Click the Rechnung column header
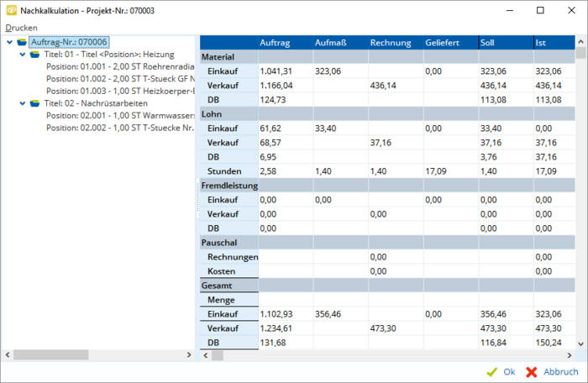The width and height of the screenshot is (588, 383). coord(391,43)
